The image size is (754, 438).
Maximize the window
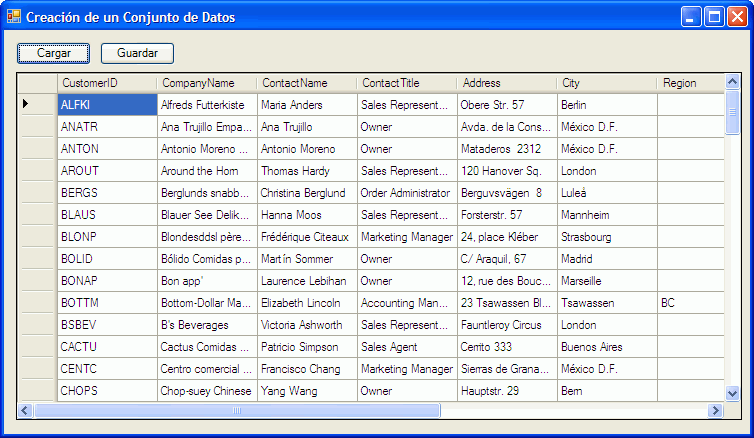[715, 17]
